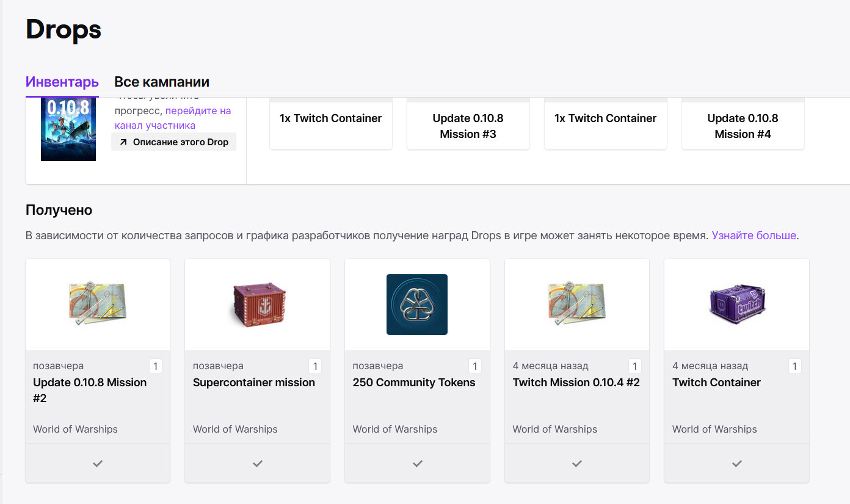Click the red Supercontainer mission crate image

(257, 304)
